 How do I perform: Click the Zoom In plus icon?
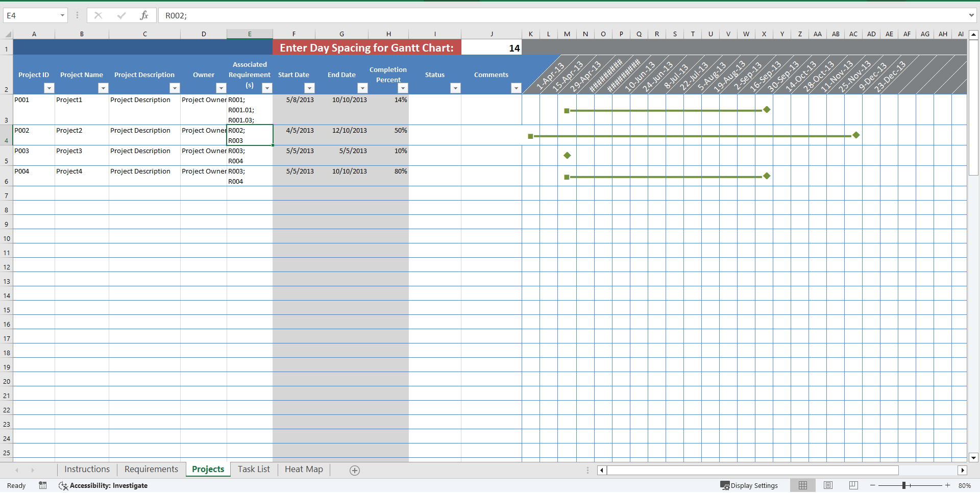948,485
